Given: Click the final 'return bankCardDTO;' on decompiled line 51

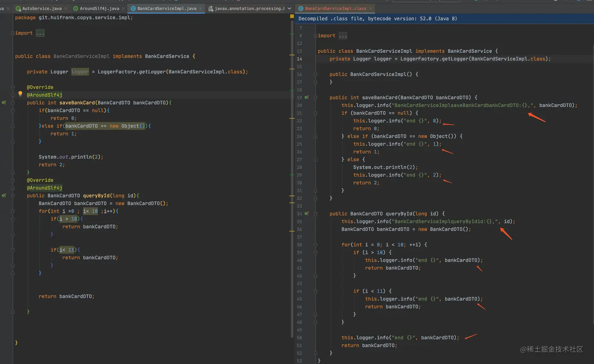Looking at the screenshot, I should (369, 346).
